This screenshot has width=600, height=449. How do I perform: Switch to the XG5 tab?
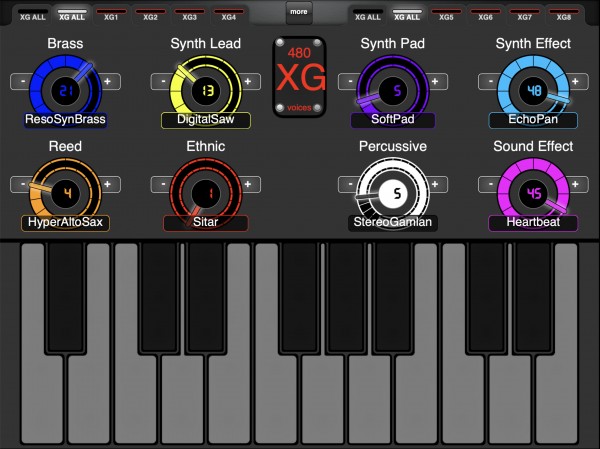pyautogui.click(x=446, y=15)
